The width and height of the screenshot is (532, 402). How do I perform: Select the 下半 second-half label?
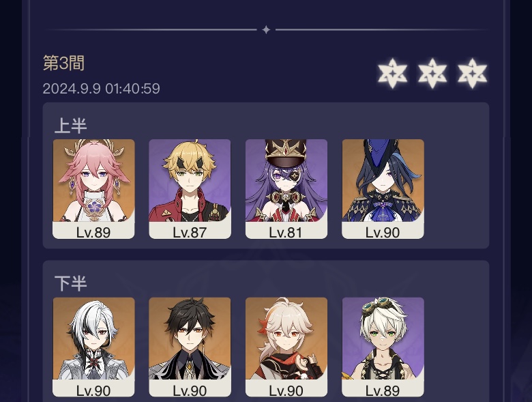click(x=70, y=283)
